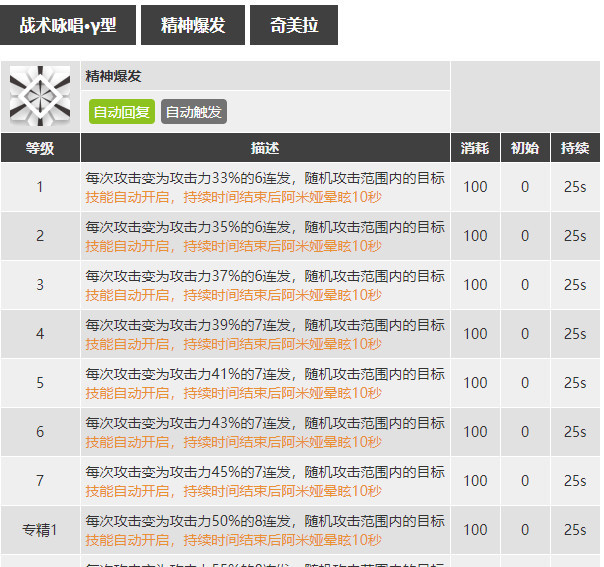604x567 pixels.
Task: Click the 等级 column header
Action: tap(40, 147)
